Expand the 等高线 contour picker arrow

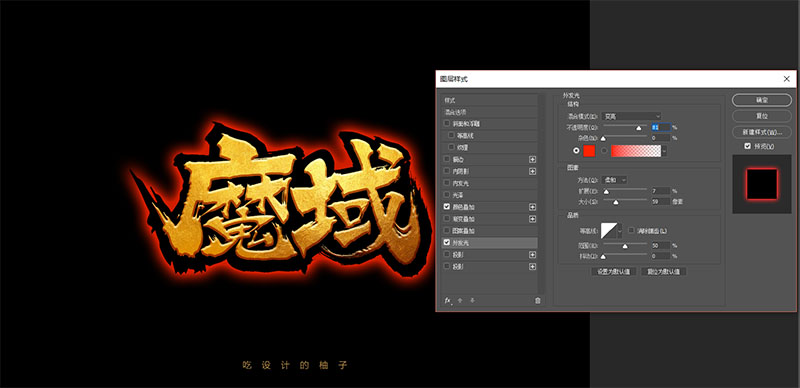(620, 231)
